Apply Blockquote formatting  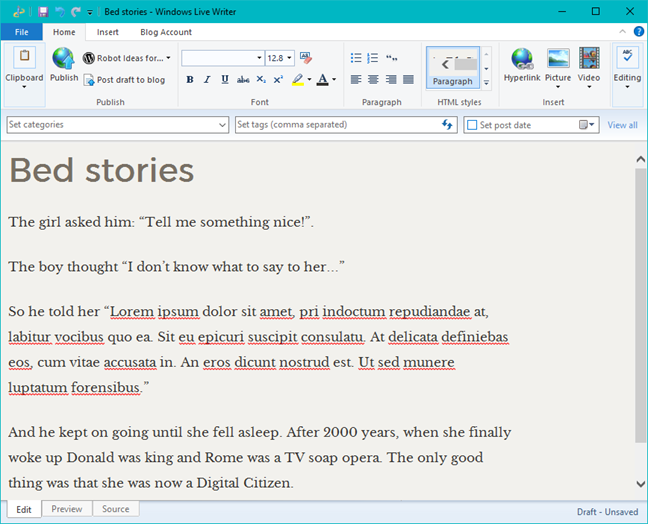391,58
